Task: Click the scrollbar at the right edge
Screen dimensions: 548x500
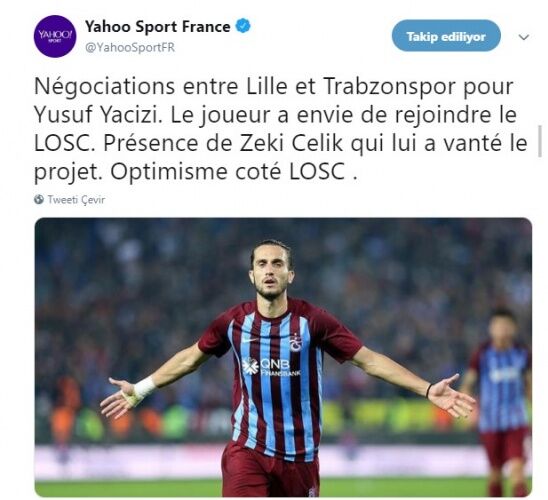Action: [x=541, y=141]
